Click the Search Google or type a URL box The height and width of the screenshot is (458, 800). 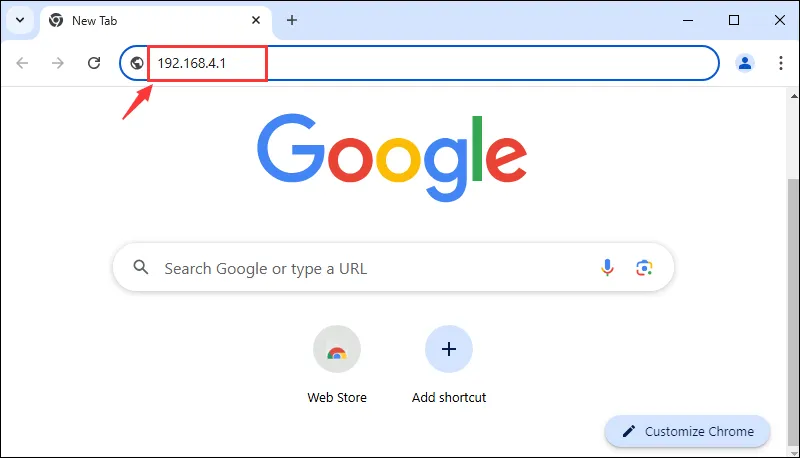[370, 268]
